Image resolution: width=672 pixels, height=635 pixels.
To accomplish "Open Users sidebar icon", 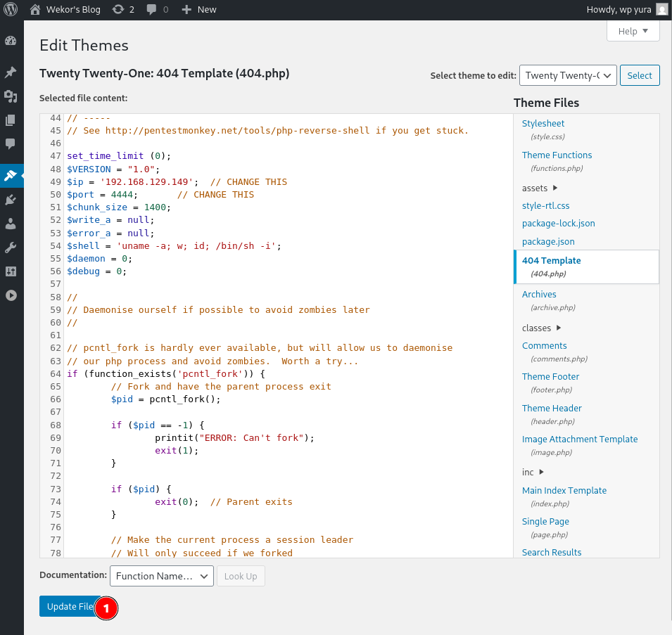I will click(11, 224).
